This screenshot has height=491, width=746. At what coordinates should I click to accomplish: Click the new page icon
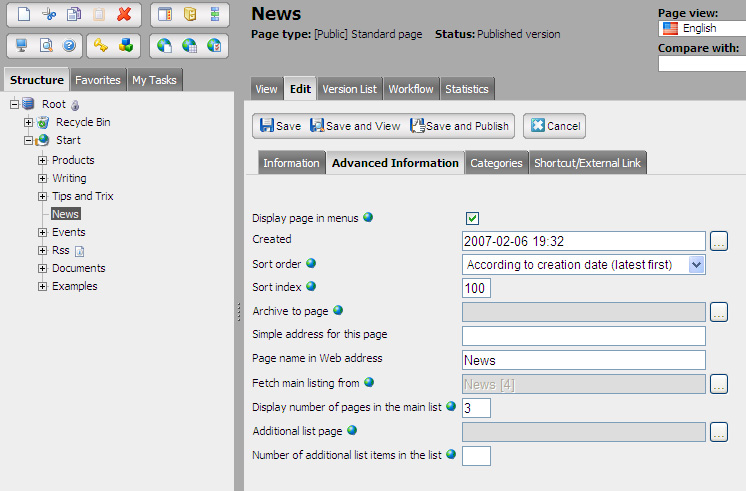click(22, 14)
